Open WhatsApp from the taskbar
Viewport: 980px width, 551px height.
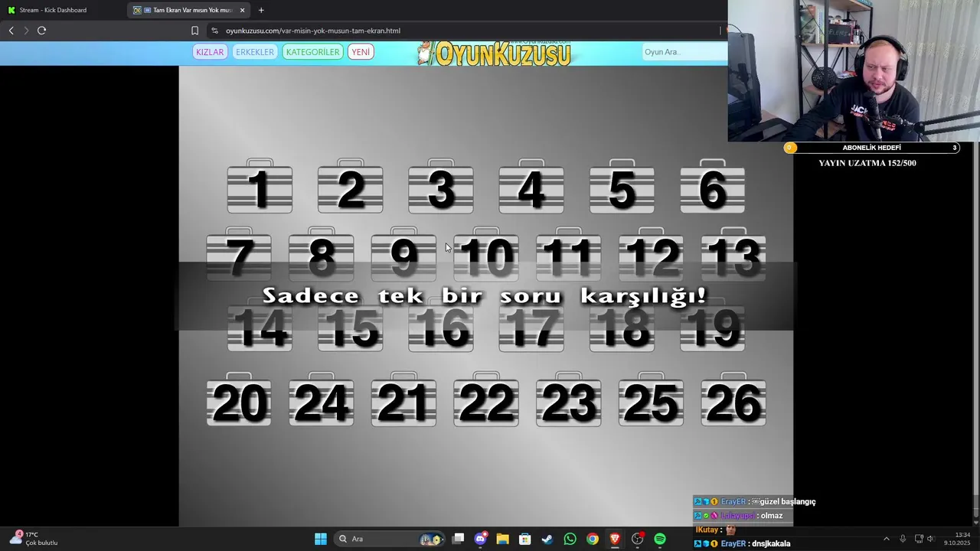[570, 539]
